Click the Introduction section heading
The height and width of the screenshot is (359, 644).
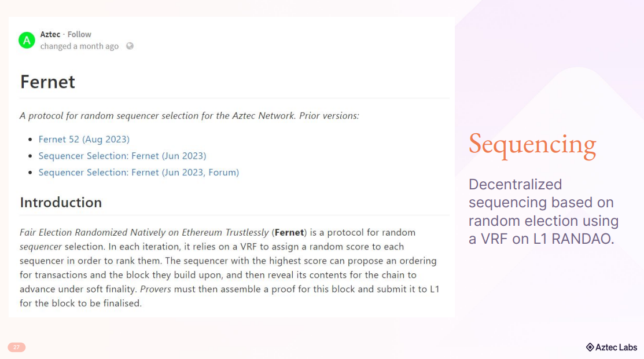[61, 202]
